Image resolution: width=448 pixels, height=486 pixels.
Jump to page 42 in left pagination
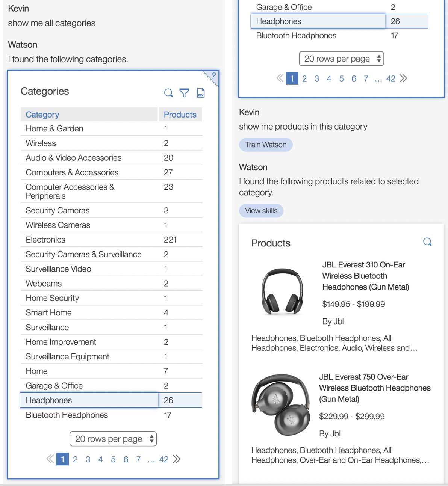click(164, 459)
